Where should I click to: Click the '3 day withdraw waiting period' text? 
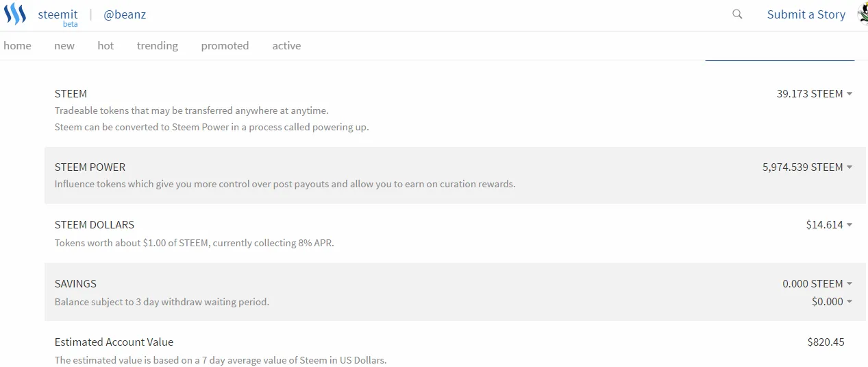pyautogui.click(x=162, y=302)
